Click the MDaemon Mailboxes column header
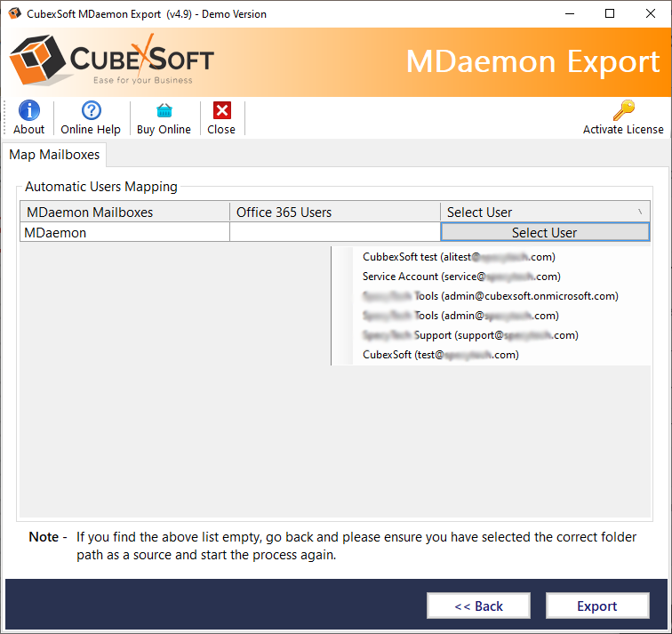 pos(124,212)
